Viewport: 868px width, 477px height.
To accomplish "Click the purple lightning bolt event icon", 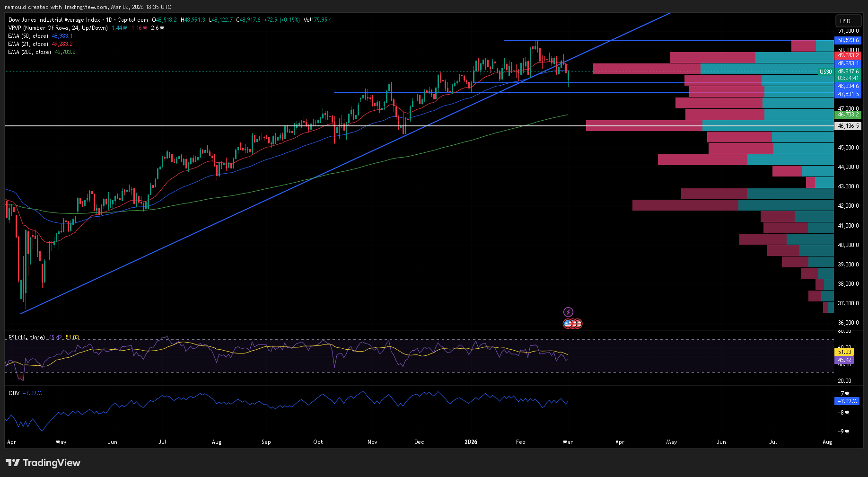I will pyautogui.click(x=568, y=312).
